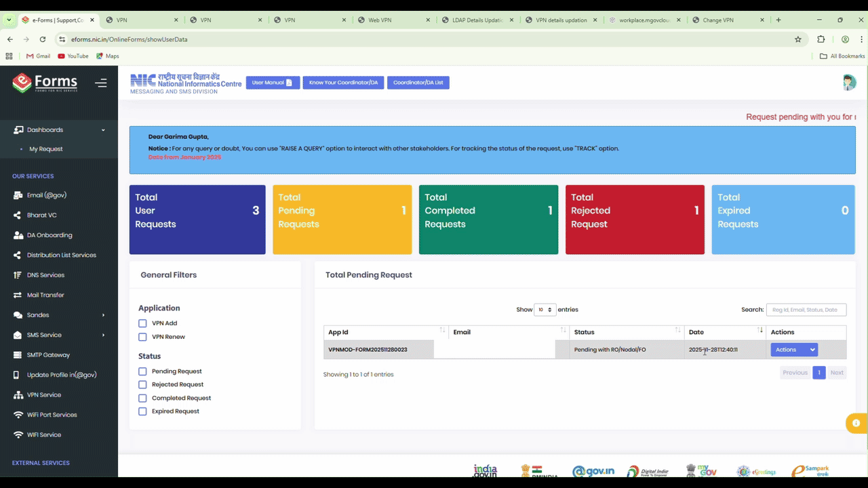Open the User Manual
This screenshot has width=868, height=488.
[273, 82]
